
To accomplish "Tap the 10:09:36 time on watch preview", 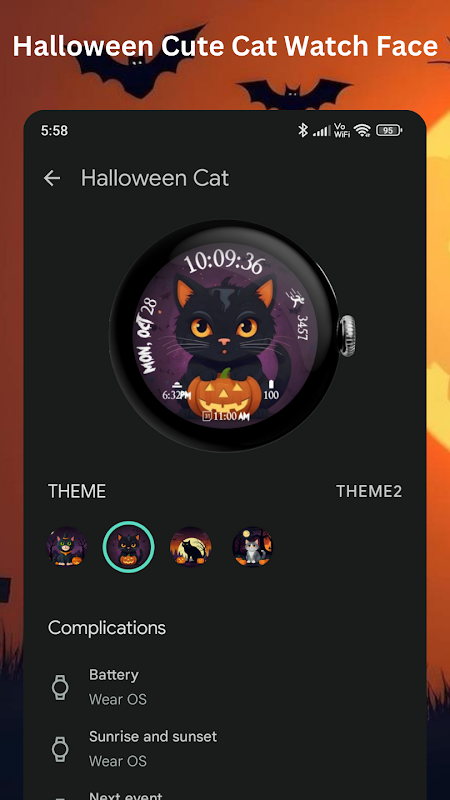I will 224,263.
